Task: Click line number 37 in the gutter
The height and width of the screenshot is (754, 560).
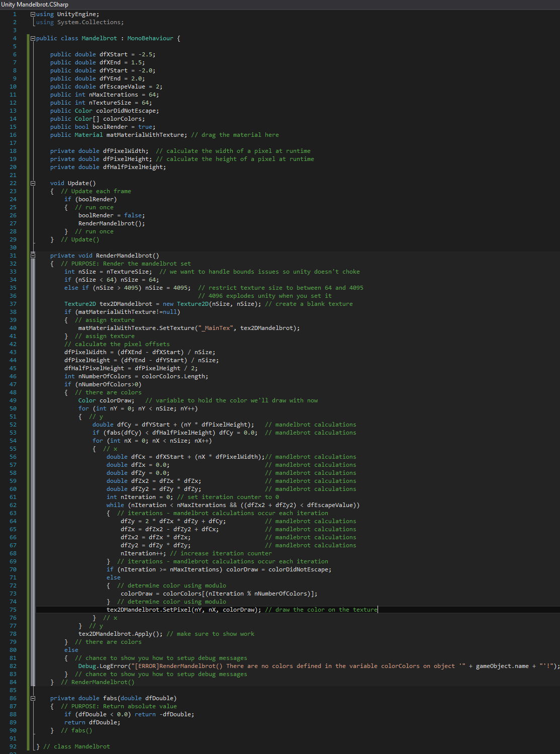Action: click(x=13, y=304)
